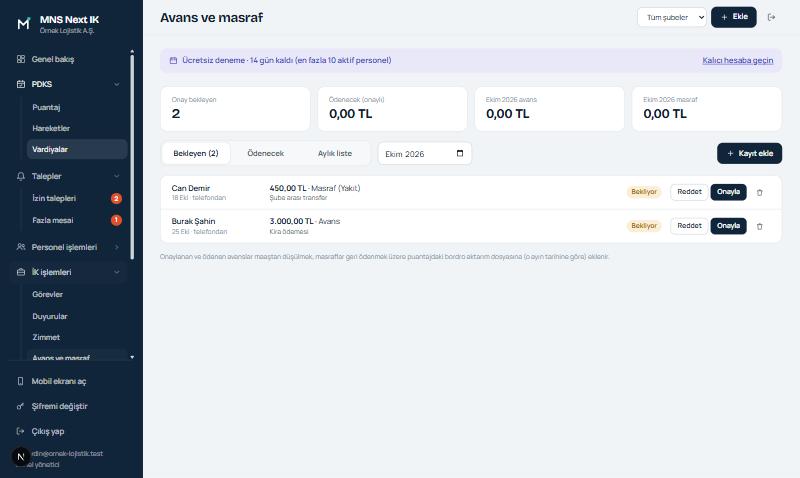
Task: Open the calendar picker in Ekim 2026 field
Action: (x=460, y=154)
